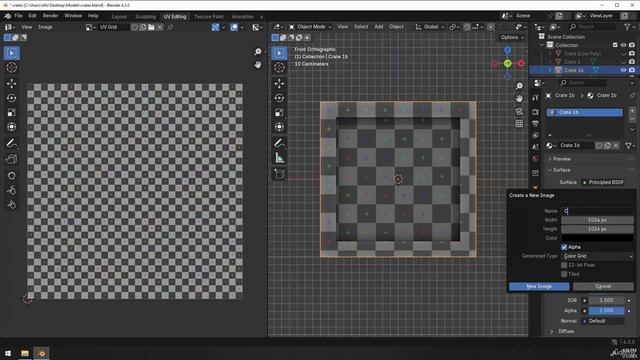Select the Relax tool in UV editor toolbar

click(x=11, y=190)
